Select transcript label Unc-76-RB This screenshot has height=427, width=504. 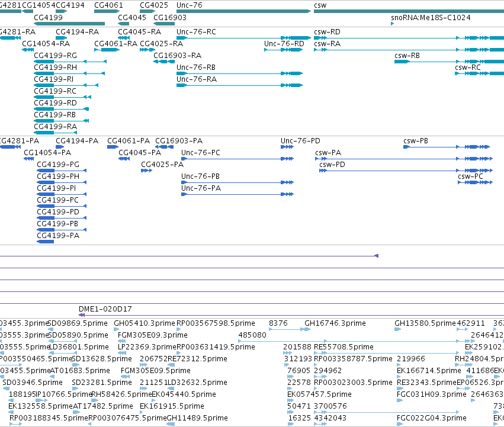tap(196, 68)
